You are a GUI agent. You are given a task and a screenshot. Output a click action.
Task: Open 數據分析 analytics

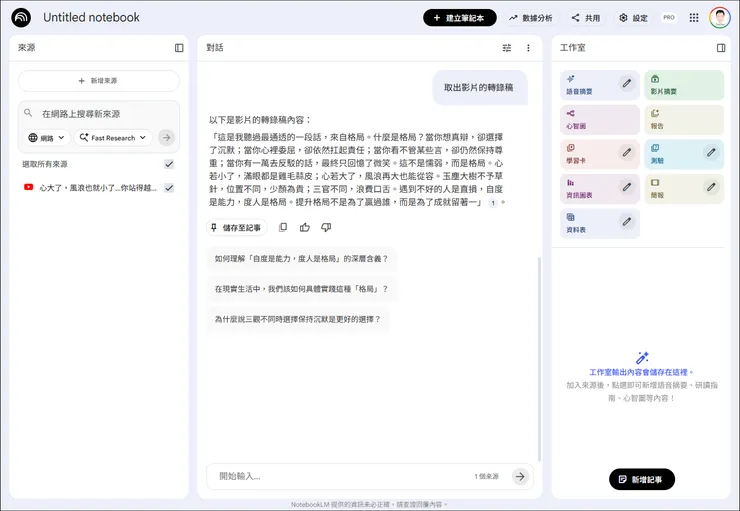pos(530,18)
